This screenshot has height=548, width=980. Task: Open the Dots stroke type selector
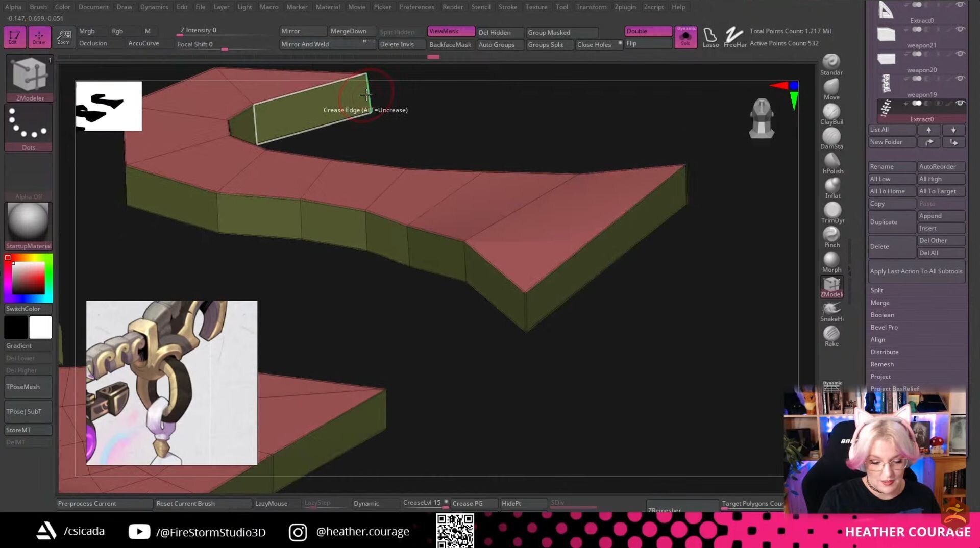29,127
